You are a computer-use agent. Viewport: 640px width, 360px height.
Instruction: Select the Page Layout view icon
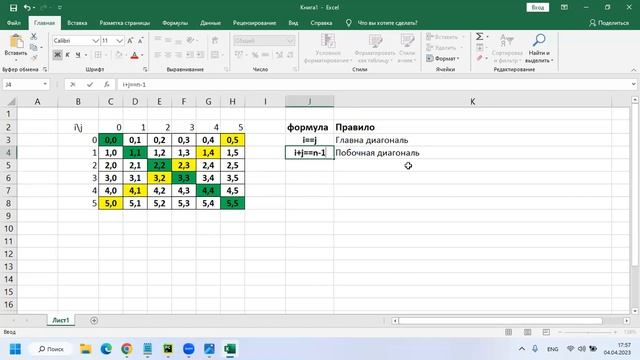point(527,332)
